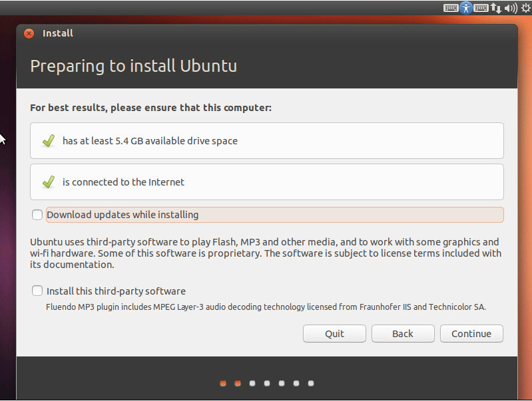The image size is (532, 401).
Task: Open the sound volume indicator
Action: (511, 8)
